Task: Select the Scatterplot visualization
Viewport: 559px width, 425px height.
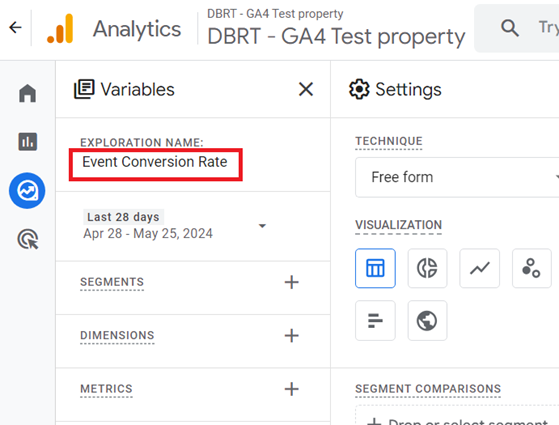Action: (532, 268)
